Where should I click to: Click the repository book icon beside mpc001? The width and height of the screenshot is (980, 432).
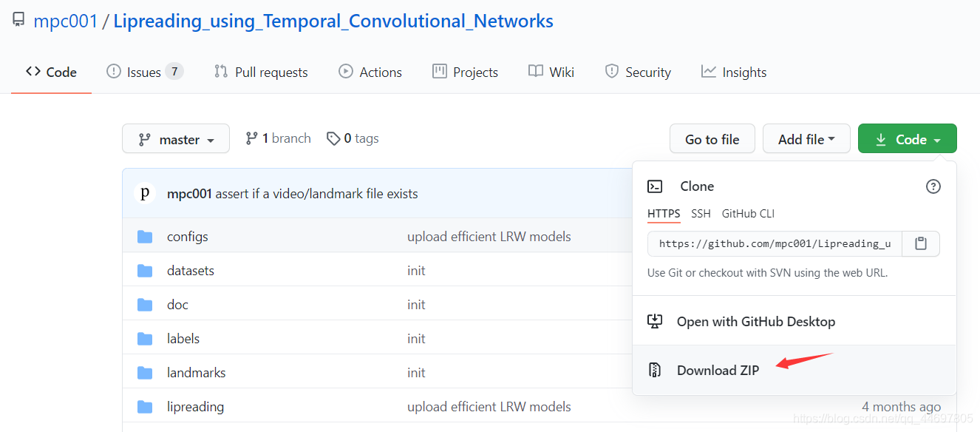(x=18, y=20)
